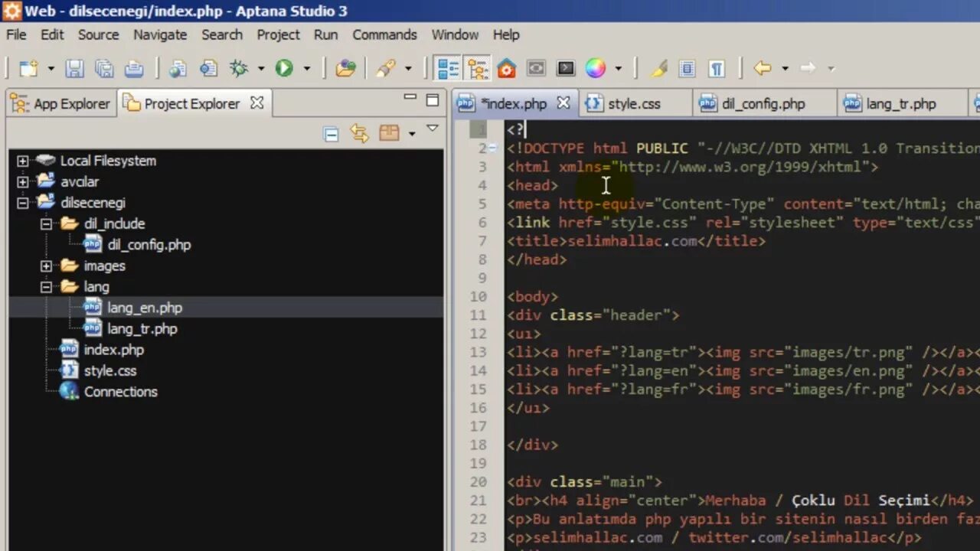
Task: Click the Print icon
Action: [134, 68]
